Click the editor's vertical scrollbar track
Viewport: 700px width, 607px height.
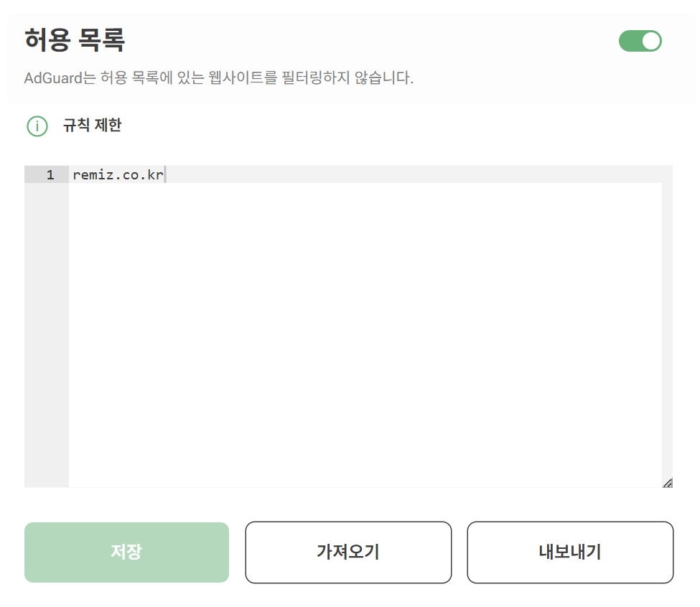[667, 321]
